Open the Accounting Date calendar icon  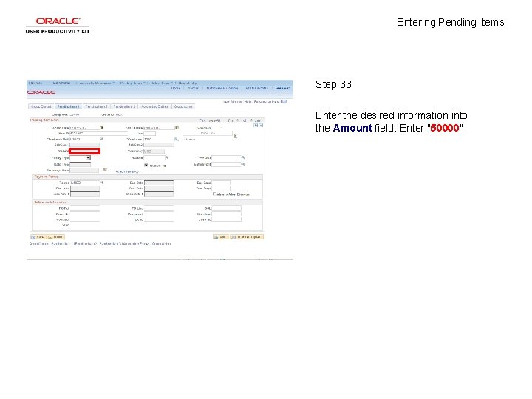[x=101, y=128]
